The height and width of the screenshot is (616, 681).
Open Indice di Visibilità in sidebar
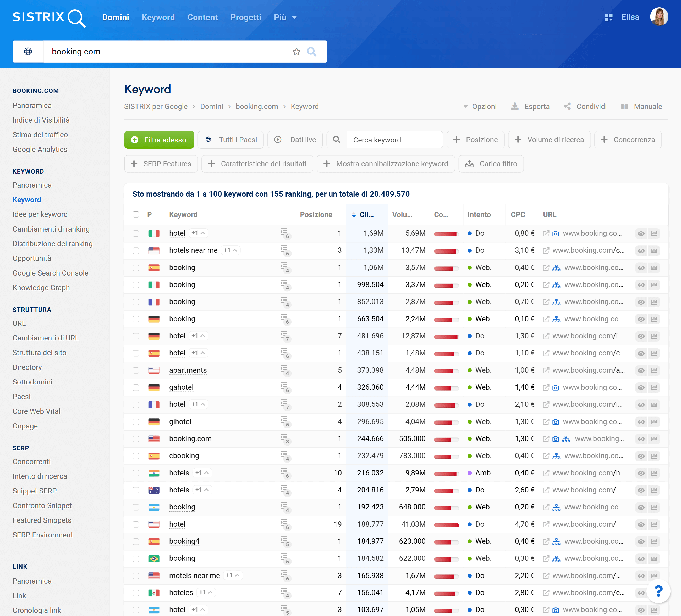point(41,120)
